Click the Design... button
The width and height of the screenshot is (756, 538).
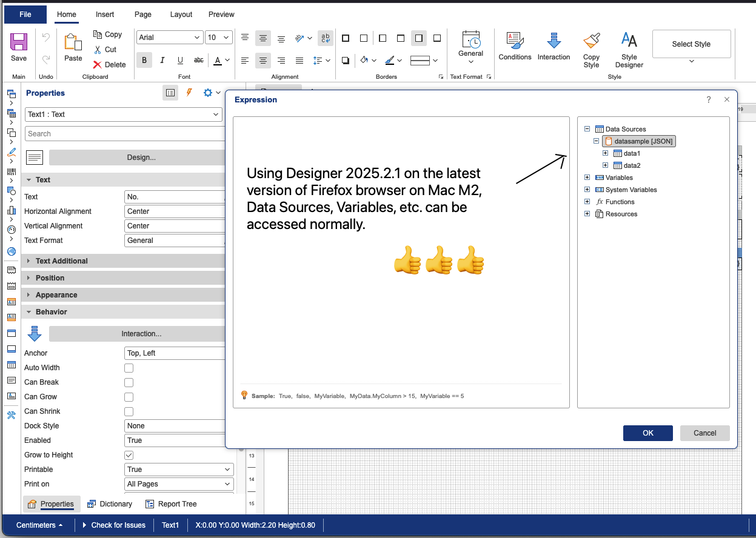141,158
